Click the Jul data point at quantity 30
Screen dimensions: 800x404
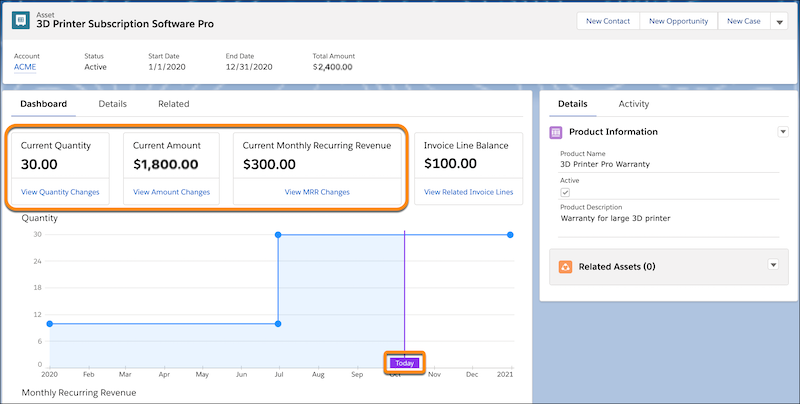coord(278,235)
